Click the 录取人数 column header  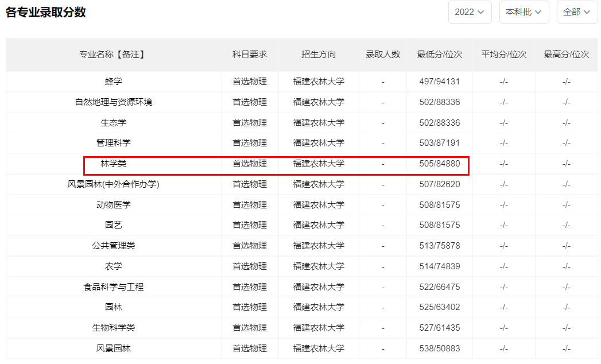(x=383, y=55)
